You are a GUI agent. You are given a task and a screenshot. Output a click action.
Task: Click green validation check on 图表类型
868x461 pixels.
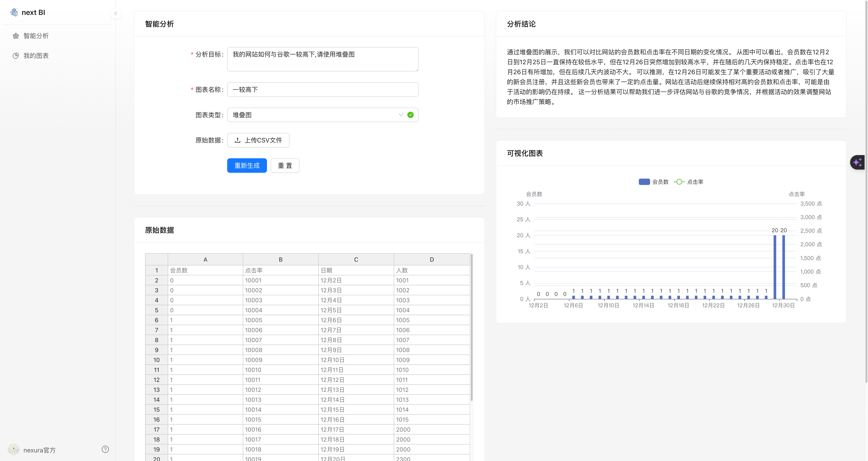coord(410,115)
